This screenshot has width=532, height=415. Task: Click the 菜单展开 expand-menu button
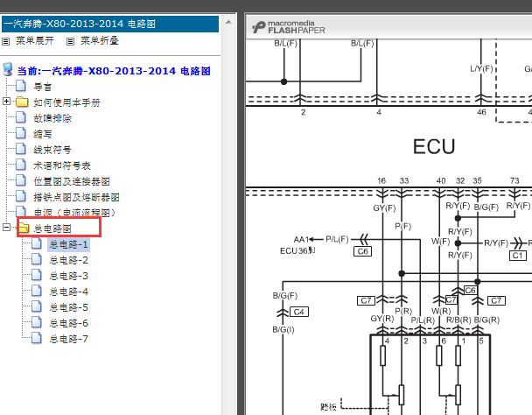click(x=35, y=41)
